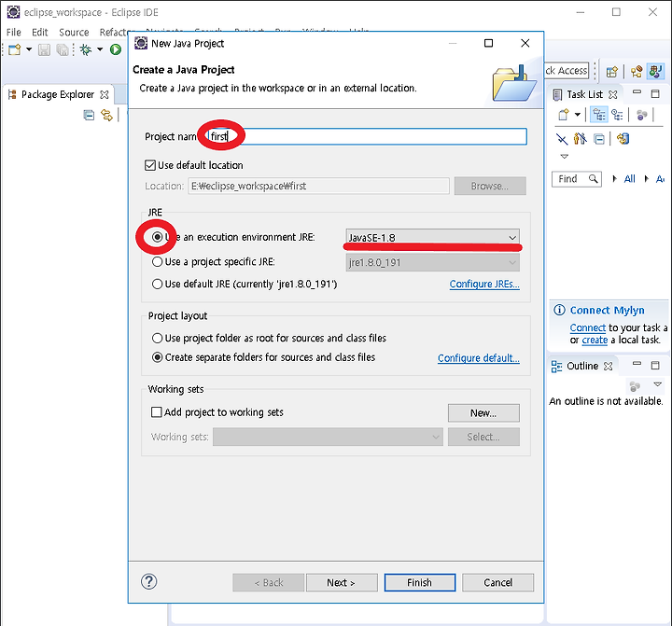Switch to the Java EE perspective icon
672x626 pixels.
click(x=637, y=72)
